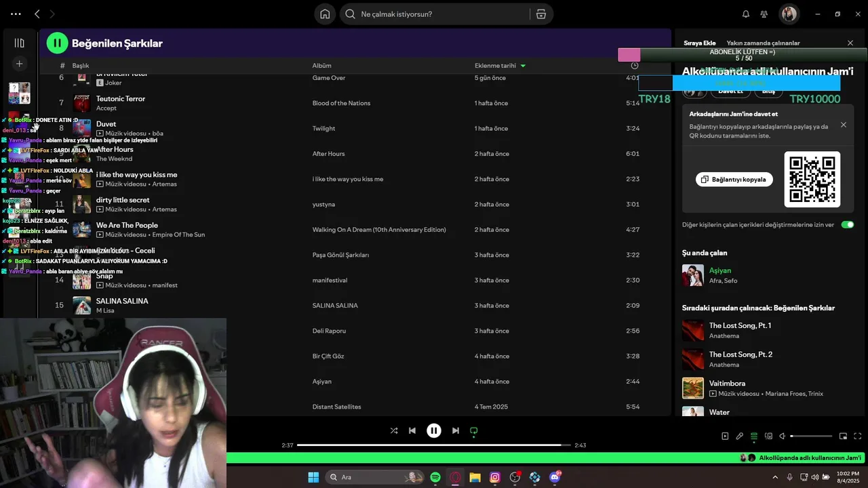
Task: Skip to previous track
Action: (x=412, y=430)
